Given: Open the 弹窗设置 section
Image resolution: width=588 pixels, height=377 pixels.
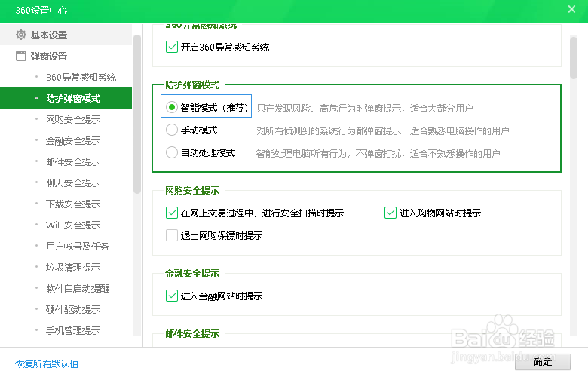Looking at the screenshot, I should coord(66,56).
